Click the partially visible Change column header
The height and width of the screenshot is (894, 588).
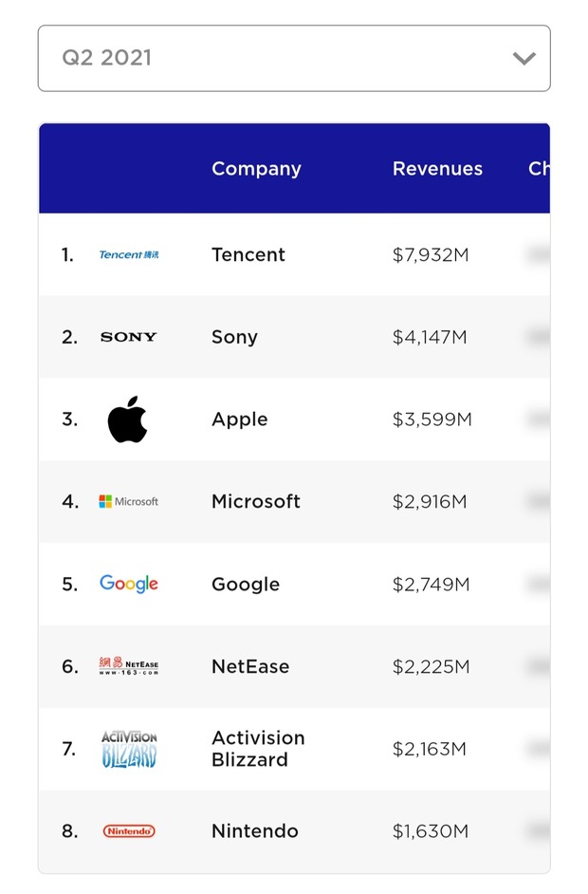click(x=538, y=169)
